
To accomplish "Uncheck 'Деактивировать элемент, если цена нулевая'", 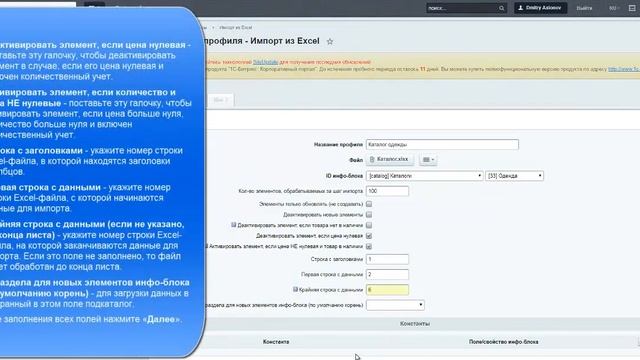I will coord(369,236).
